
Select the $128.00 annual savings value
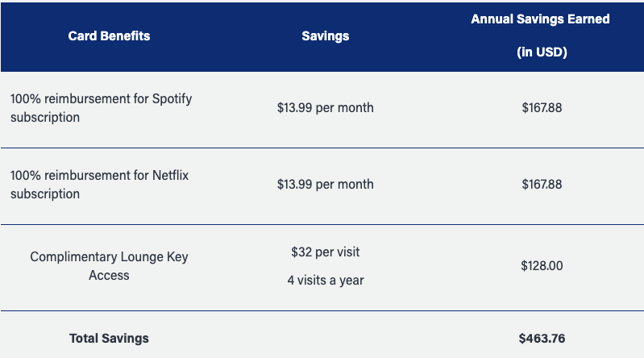tap(542, 266)
